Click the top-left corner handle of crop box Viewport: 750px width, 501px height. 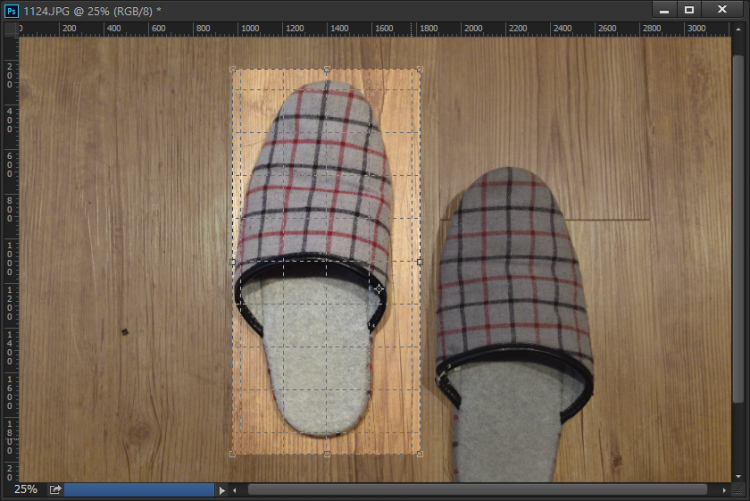(233, 70)
